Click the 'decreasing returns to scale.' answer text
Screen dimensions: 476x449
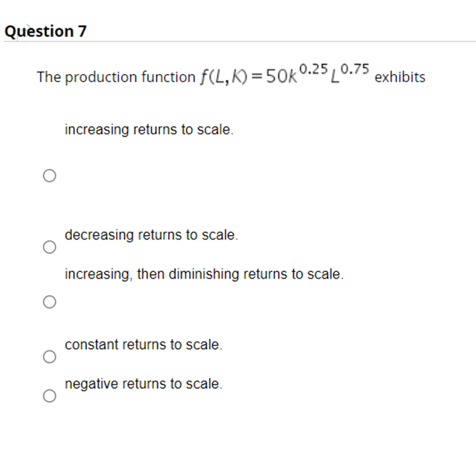click(152, 235)
